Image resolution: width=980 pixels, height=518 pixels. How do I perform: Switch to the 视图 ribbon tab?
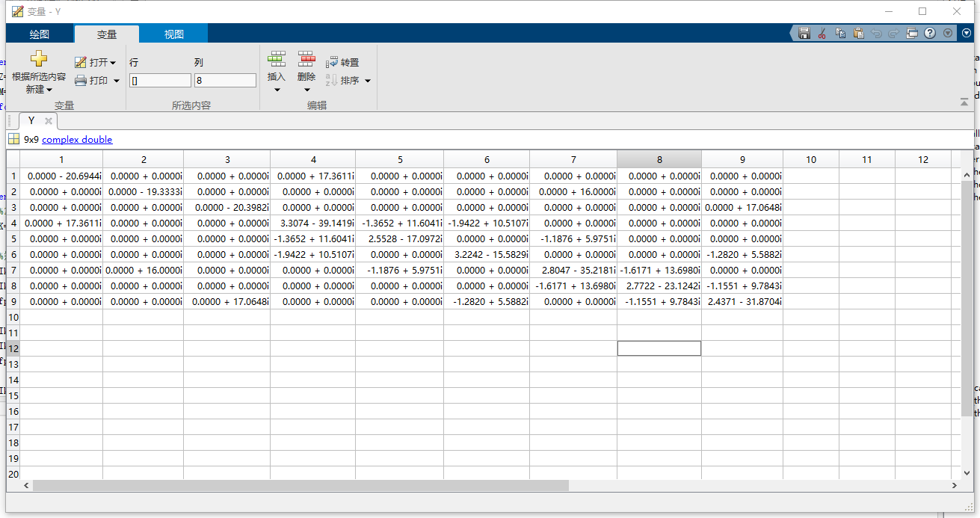(174, 34)
